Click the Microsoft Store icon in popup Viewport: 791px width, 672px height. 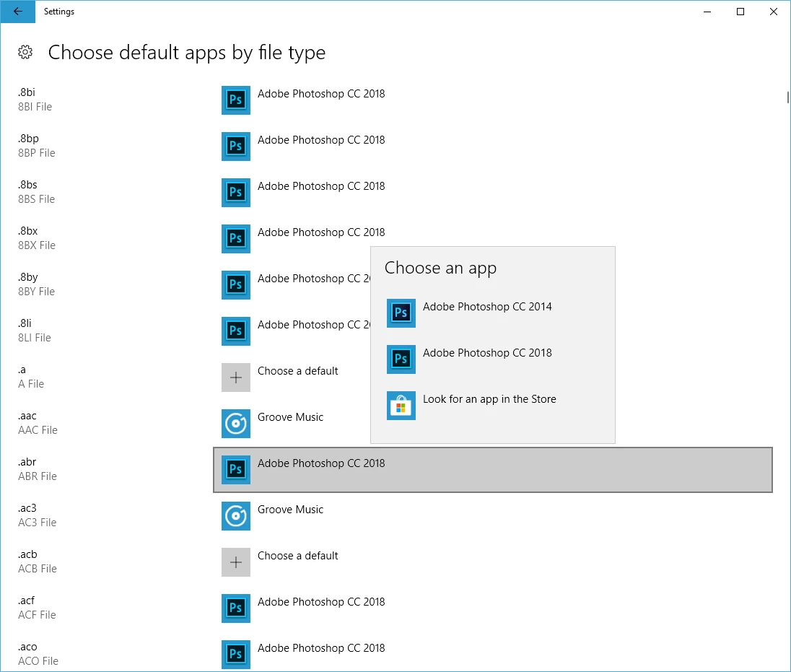point(401,405)
